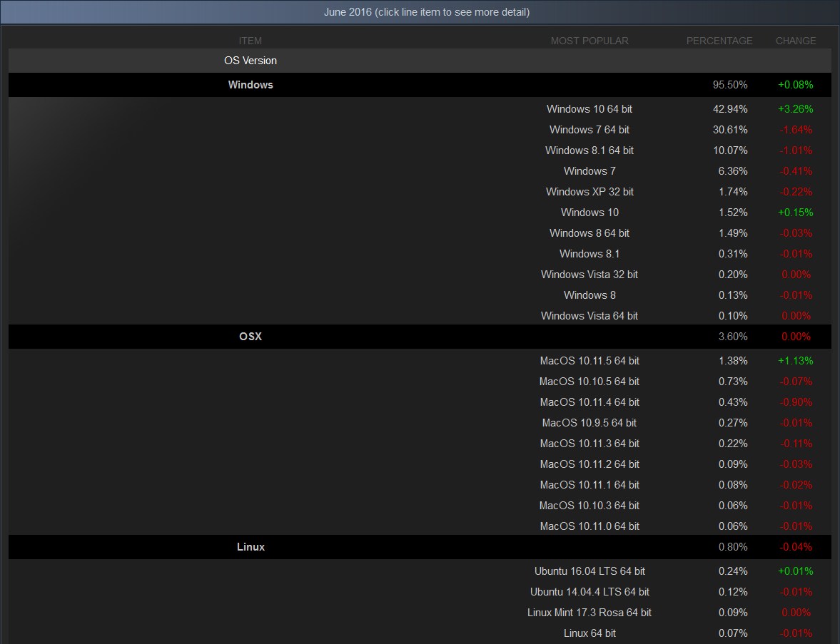
Task: Select the MacOS 10.11.2 64 bit entry
Action: coord(589,464)
